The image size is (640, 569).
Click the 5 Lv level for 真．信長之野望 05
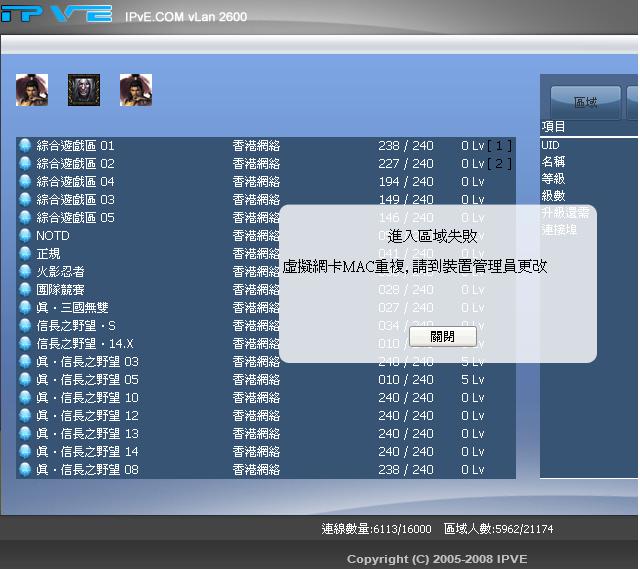click(473, 379)
